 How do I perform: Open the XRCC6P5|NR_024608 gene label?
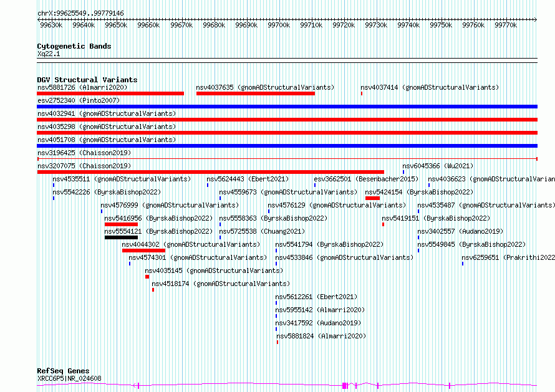(69, 378)
